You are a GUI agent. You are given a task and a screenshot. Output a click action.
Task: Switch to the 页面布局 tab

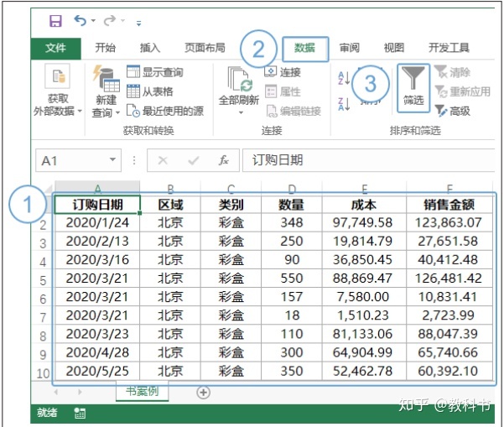tap(205, 48)
